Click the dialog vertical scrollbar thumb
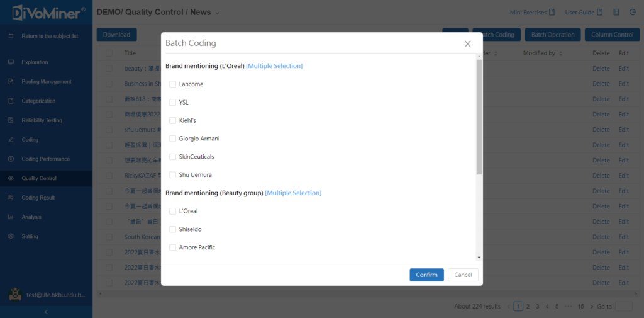Screen dimensions: 644x318 pyautogui.click(x=479, y=117)
